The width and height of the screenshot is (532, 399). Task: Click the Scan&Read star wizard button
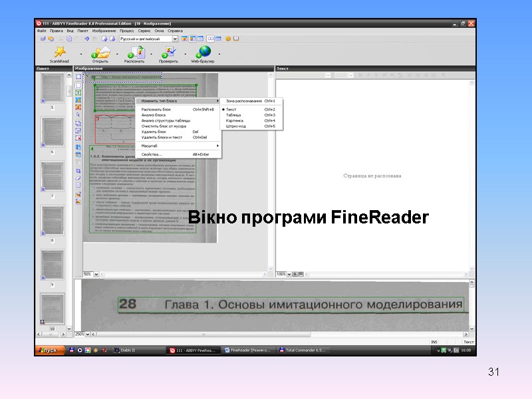(x=60, y=55)
